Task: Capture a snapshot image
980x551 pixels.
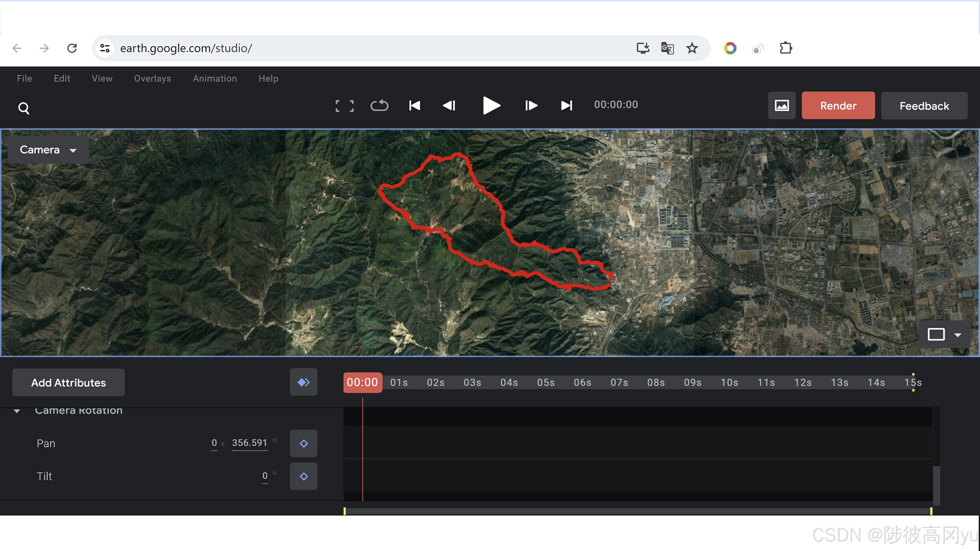Action: click(x=782, y=105)
